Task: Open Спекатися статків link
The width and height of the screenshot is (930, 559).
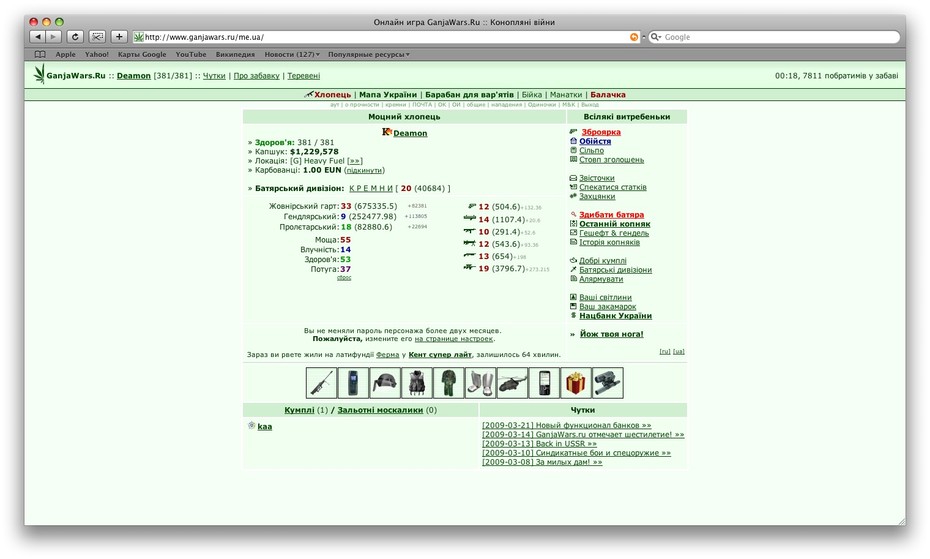Action: 613,187
